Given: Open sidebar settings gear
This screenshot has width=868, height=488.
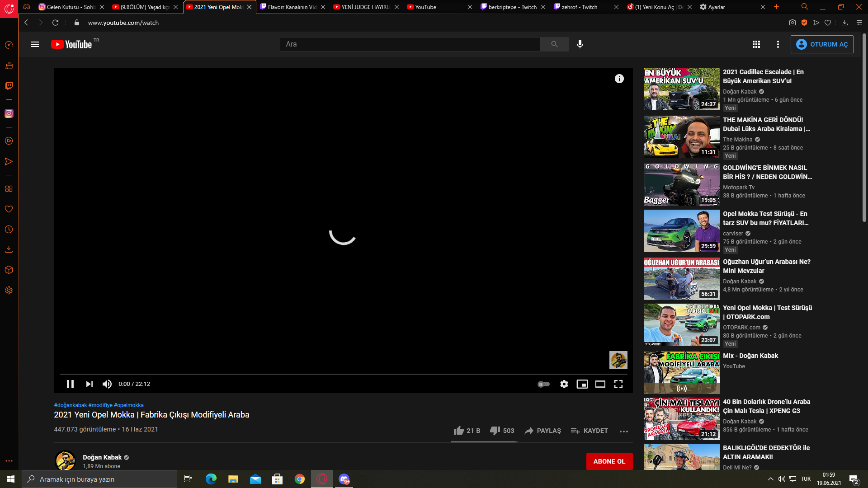Looking at the screenshot, I should click(x=9, y=291).
